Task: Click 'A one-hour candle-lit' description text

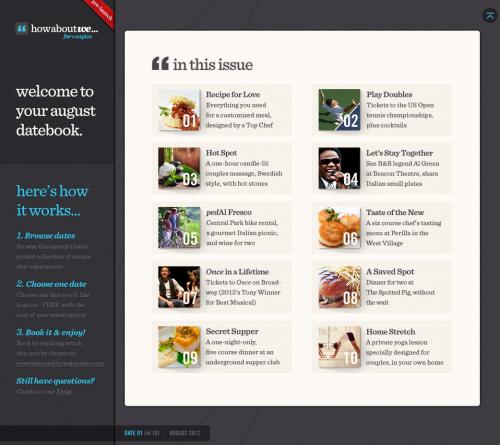Action: pos(237,163)
